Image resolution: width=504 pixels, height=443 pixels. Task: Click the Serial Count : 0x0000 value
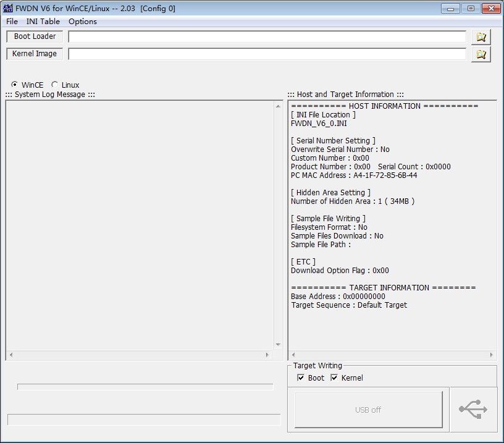[414, 167]
